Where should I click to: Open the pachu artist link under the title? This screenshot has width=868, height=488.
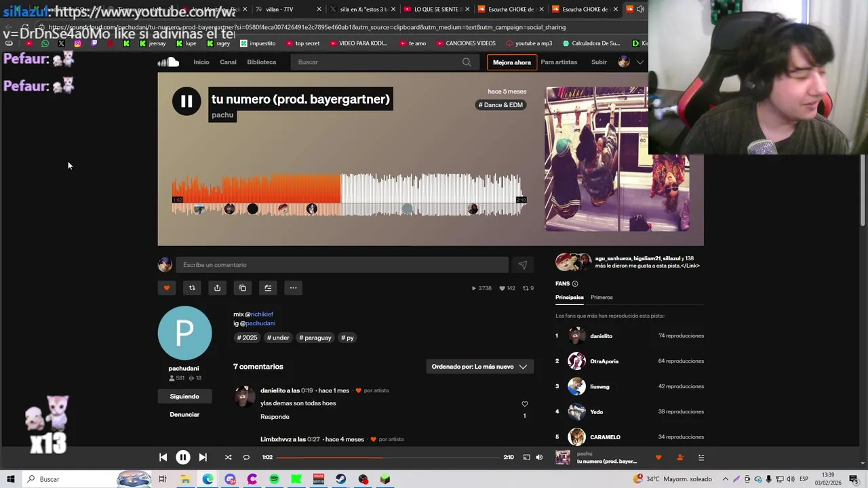pyautogui.click(x=222, y=115)
